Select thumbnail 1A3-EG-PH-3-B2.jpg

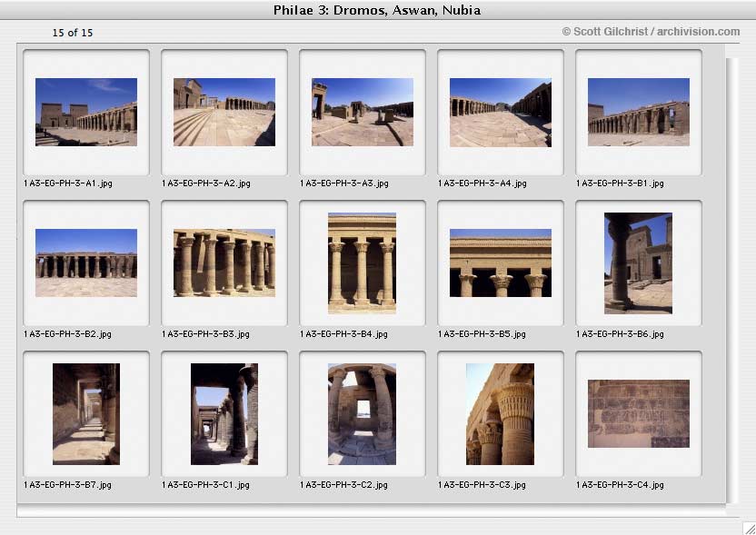click(86, 263)
